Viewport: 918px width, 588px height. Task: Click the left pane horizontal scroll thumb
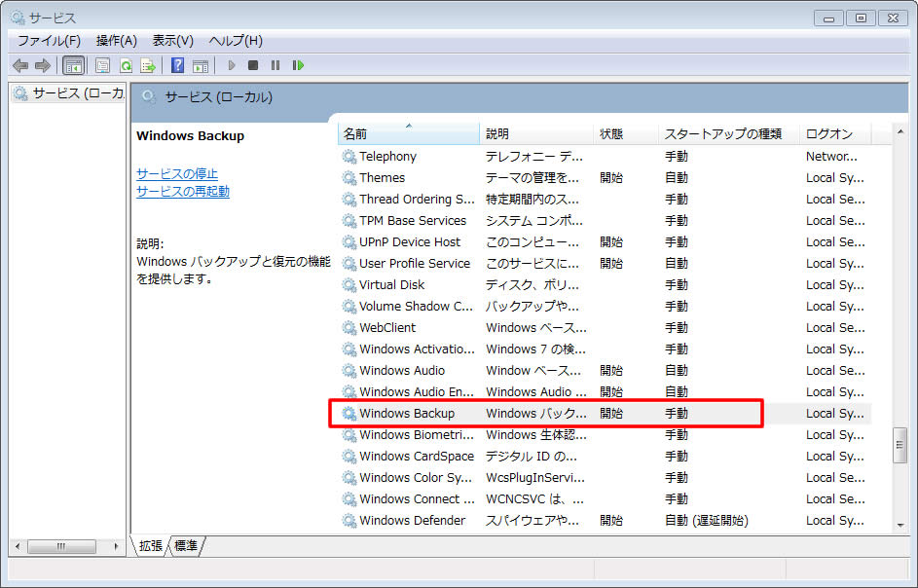pyautogui.click(x=61, y=546)
